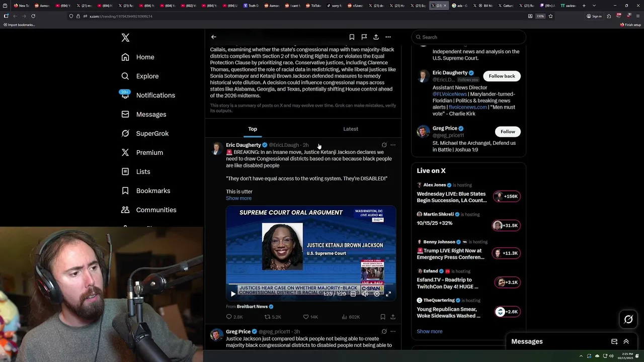Screen dimensions: 644x362
Task: Repost Eric Daugherty's post (5.2K)
Action: 273,317
